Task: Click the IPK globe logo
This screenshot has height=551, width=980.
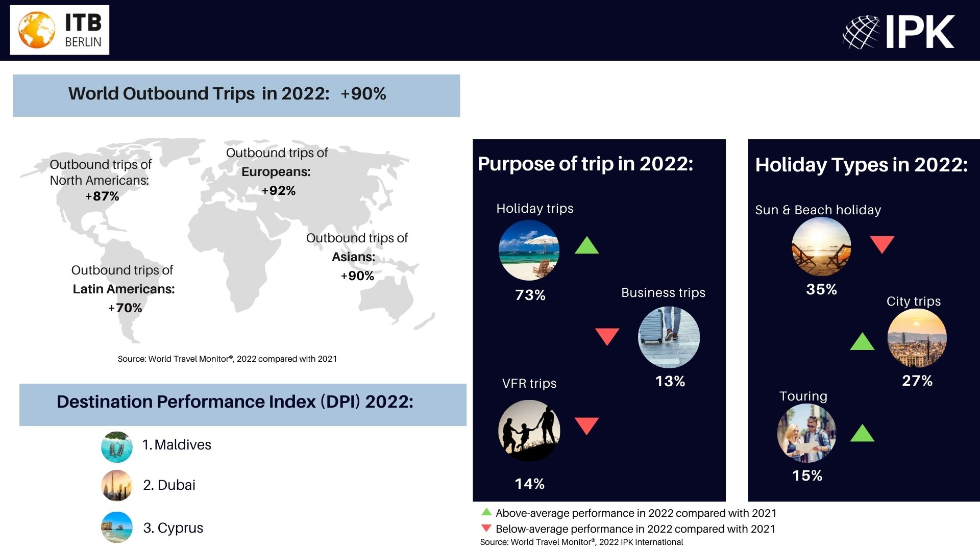Action: [x=861, y=32]
